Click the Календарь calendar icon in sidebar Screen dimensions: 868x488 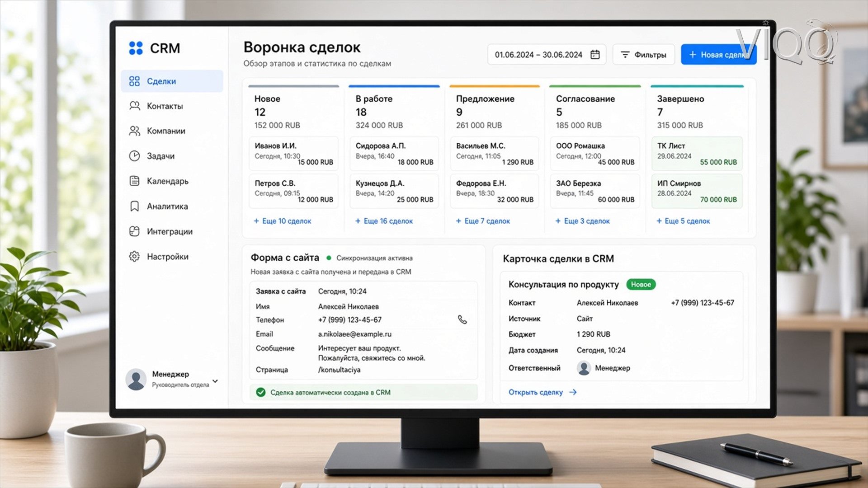pos(134,181)
